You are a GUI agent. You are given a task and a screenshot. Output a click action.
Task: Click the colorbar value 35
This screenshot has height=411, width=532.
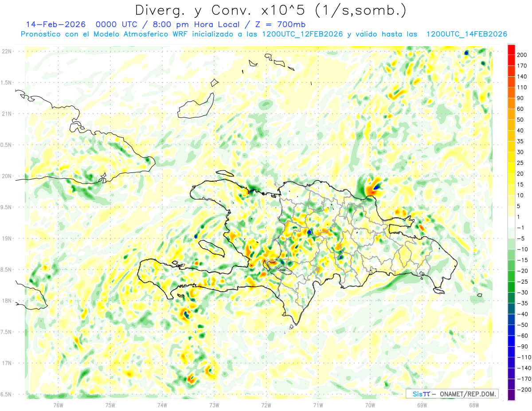[521, 141]
